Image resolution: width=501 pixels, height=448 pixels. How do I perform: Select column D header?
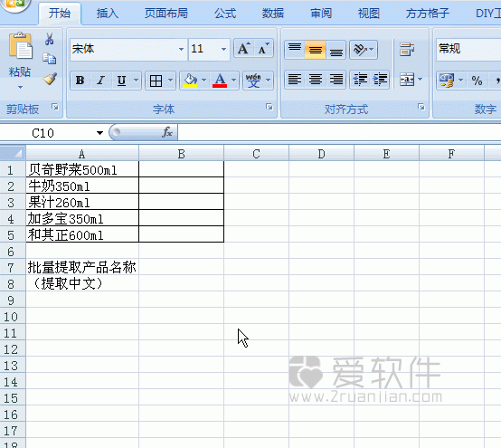pos(321,154)
